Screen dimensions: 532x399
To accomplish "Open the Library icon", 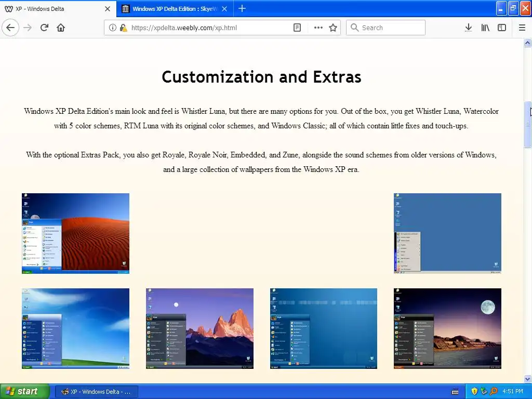I will coord(485,28).
